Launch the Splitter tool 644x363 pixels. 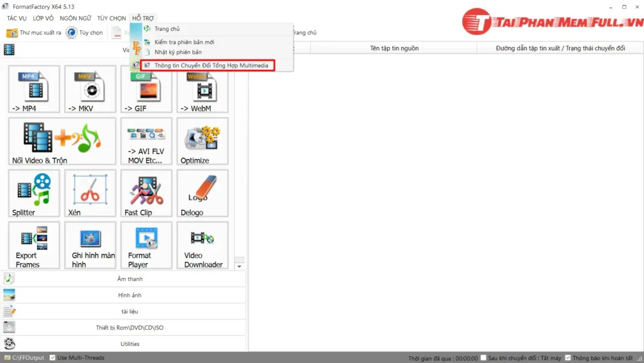pyautogui.click(x=34, y=193)
